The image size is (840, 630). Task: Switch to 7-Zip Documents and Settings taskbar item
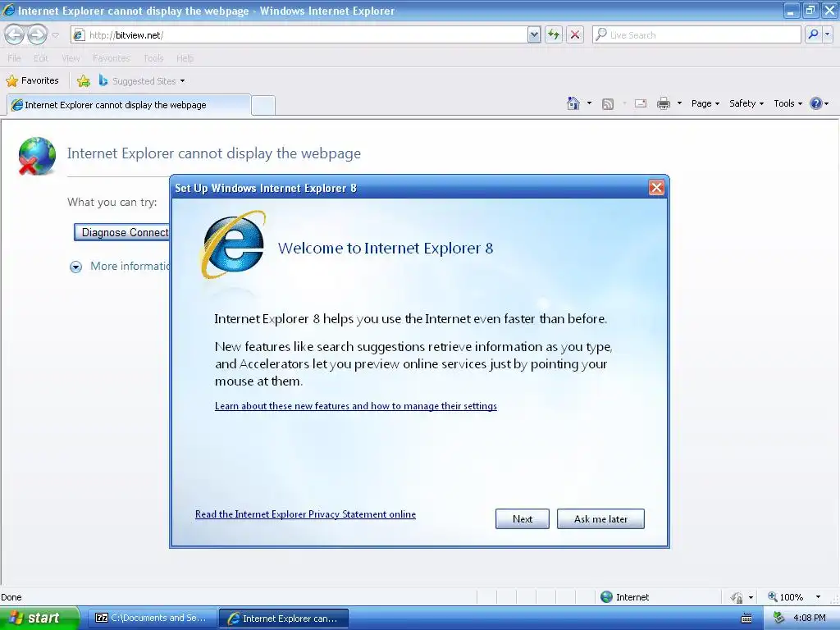152,618
